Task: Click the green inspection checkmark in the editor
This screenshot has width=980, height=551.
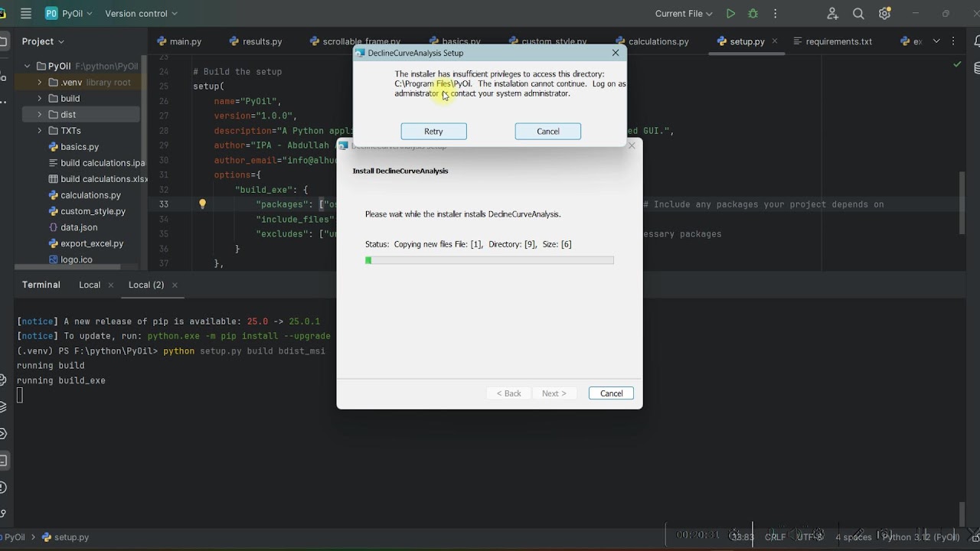Action: [x=957, y=64]
